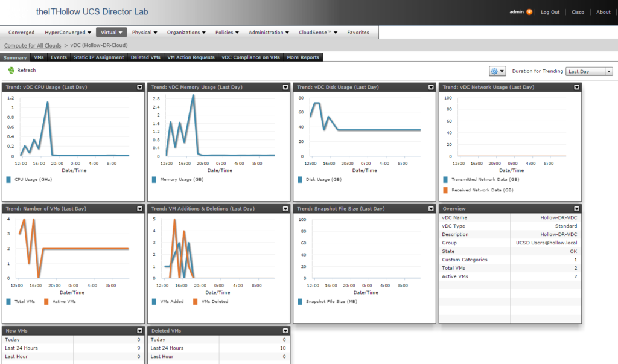Image resolution: width=618 pixels, height=364 pixels.
Task: Select the Today row in New VMs
Action: tap(73, 339)
